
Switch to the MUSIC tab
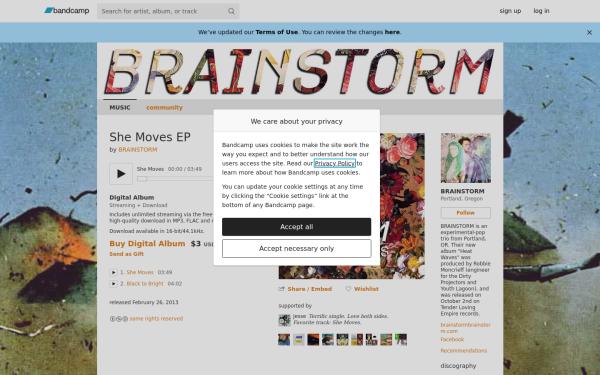click(x=120, y=108)
